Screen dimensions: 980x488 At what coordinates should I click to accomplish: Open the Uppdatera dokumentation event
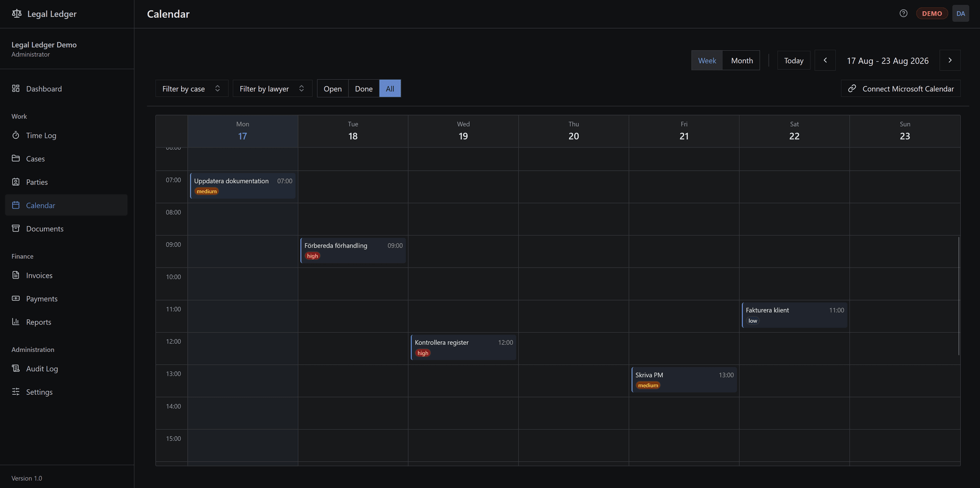coord(243,185)
